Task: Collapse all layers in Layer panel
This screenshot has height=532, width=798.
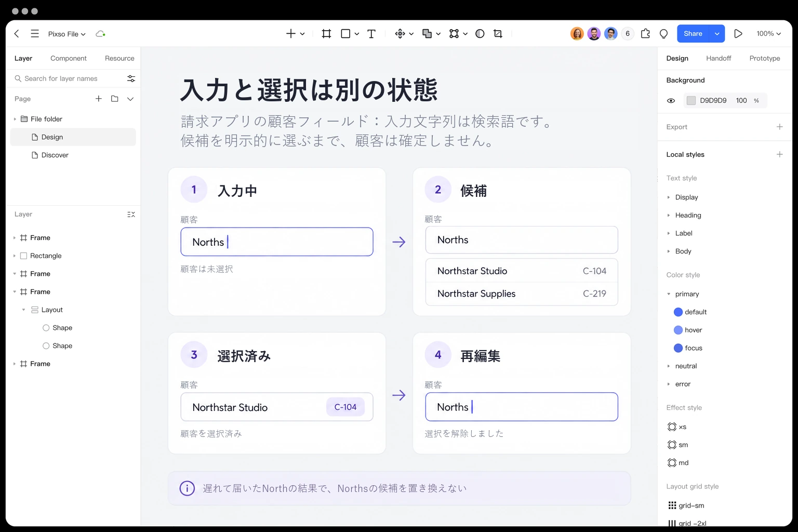Action: (x=131, y=215)
